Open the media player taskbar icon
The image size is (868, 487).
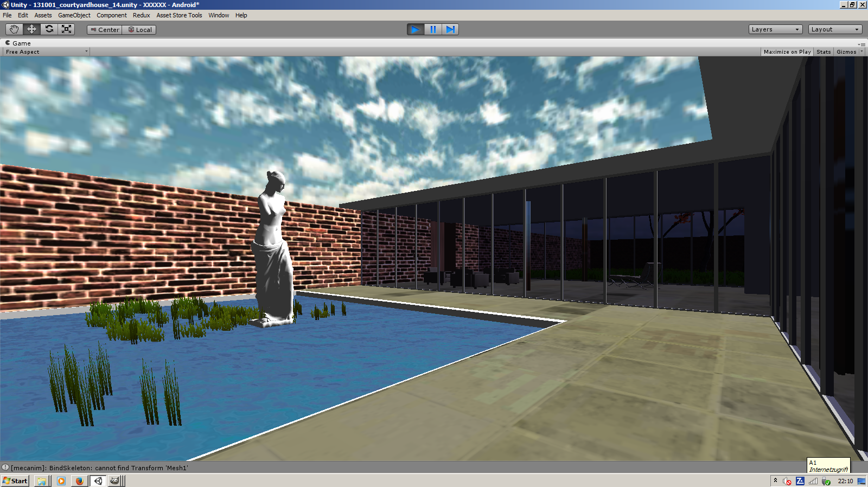click(x=61, y=481)
